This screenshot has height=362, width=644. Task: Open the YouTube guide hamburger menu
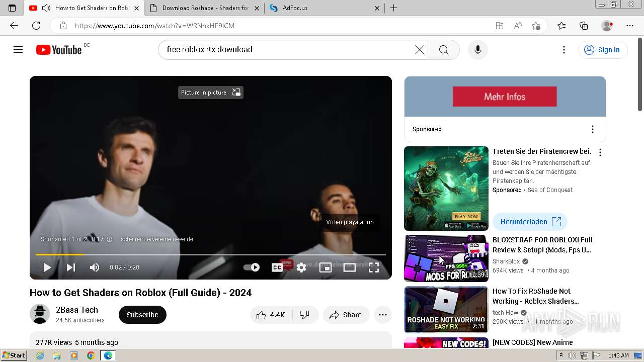tap(18, 49)
